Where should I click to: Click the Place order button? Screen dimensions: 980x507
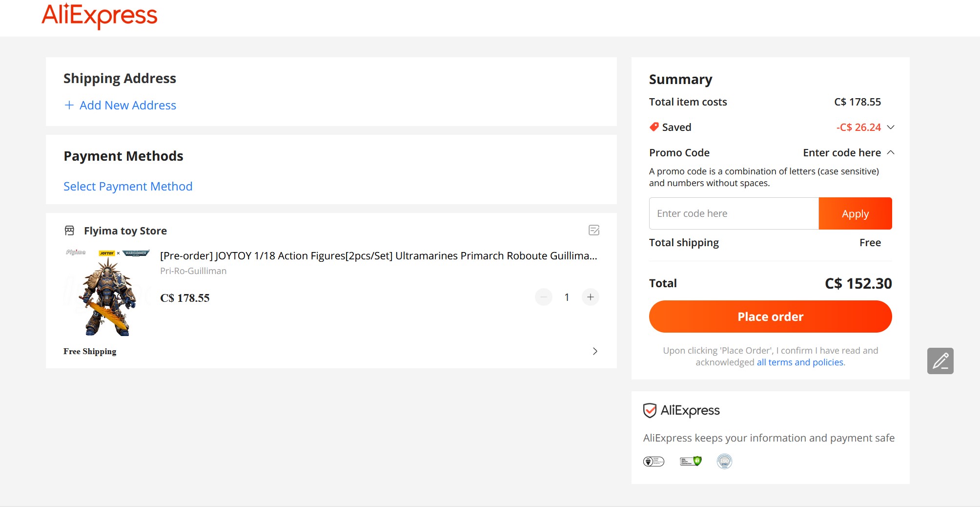click(770, 317)
